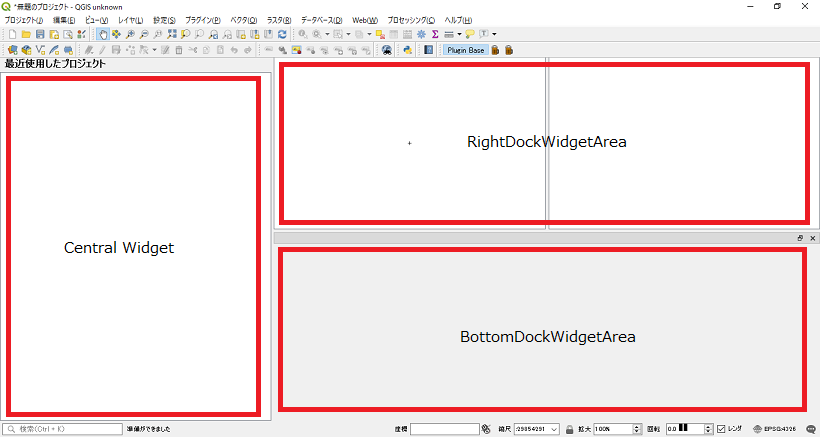Click the Sigma statistical summary icon

(x=435, y=34)
